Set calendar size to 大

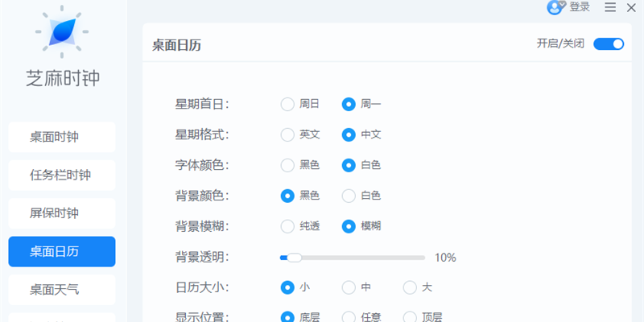410,287
